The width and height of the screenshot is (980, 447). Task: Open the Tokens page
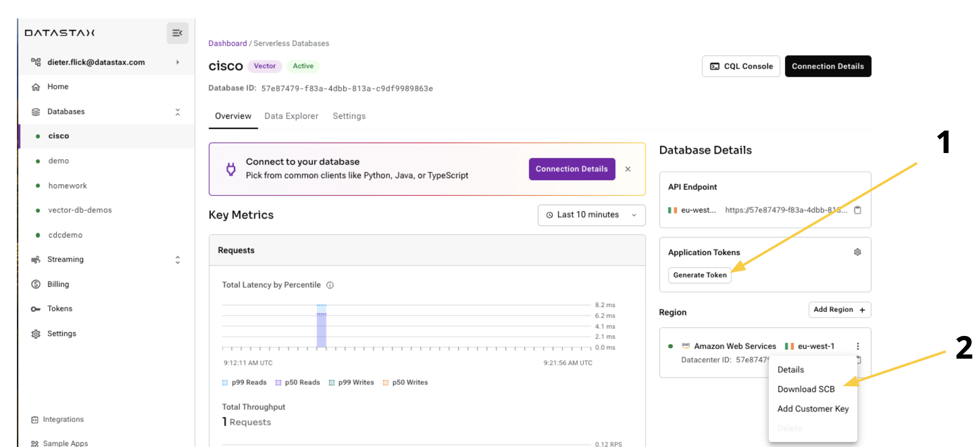(x=60, y=308)
